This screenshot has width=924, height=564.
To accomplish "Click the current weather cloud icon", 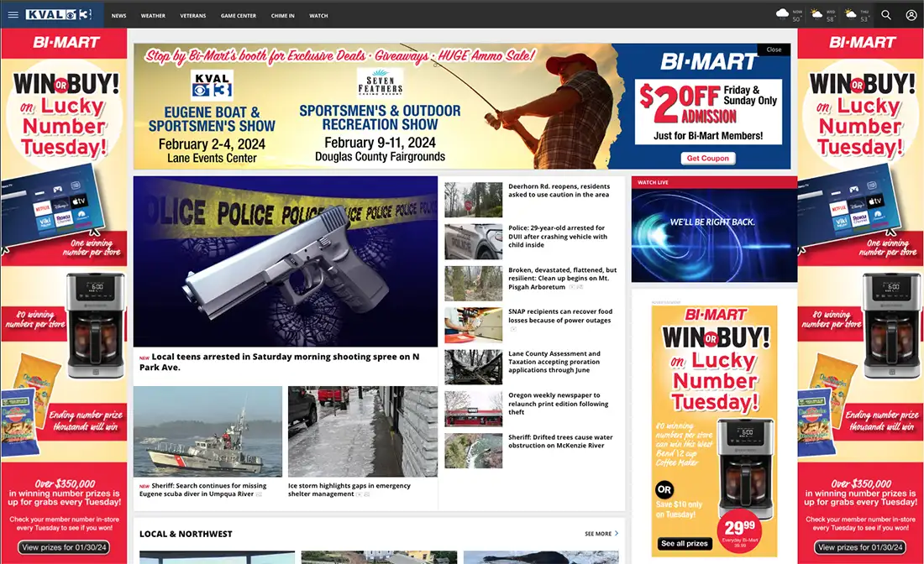I will tap(783, 13).
